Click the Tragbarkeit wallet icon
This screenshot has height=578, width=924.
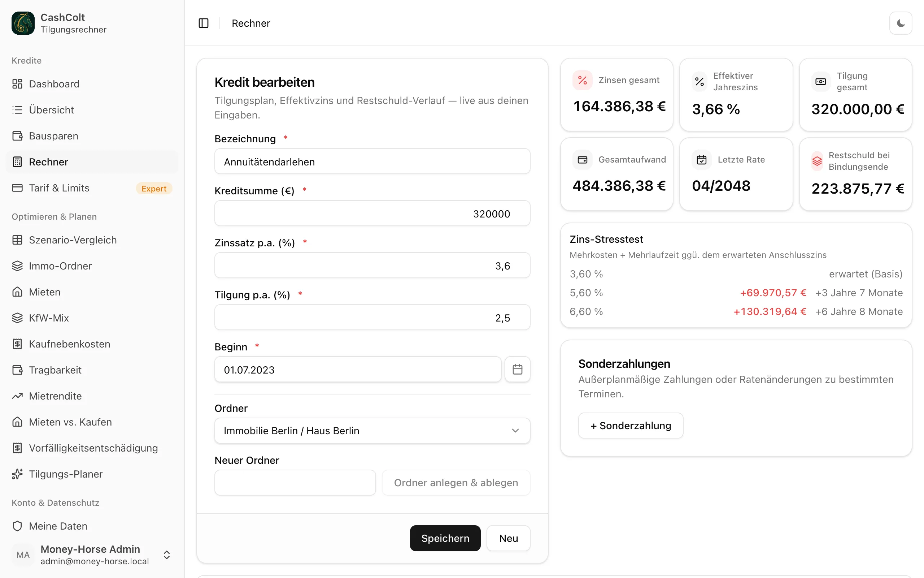point(17,370)
